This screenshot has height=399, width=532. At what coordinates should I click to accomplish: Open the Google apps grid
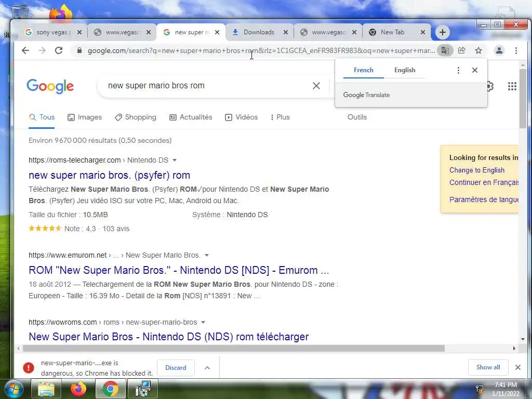point(512,86)
